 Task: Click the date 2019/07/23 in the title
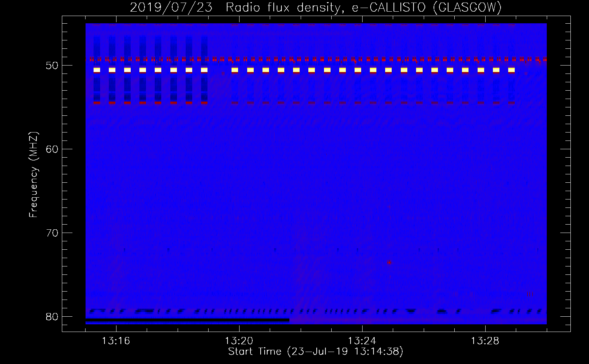pos(171,7)
